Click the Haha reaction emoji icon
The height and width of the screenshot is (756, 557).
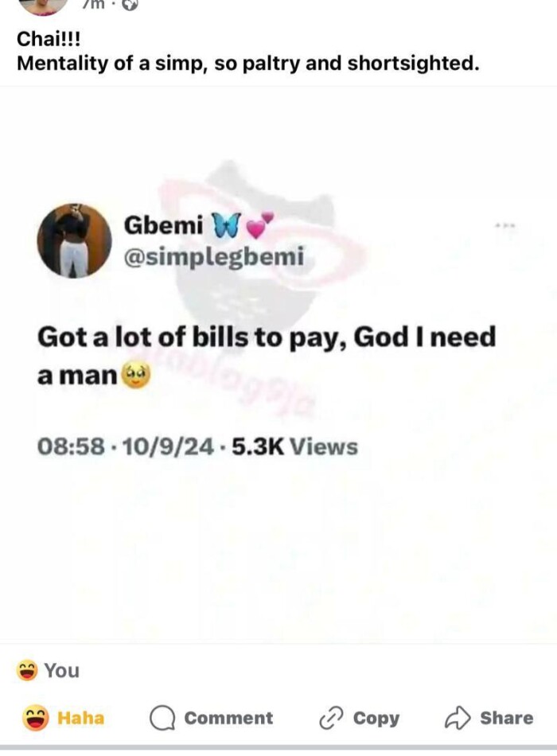coord(36,718)
